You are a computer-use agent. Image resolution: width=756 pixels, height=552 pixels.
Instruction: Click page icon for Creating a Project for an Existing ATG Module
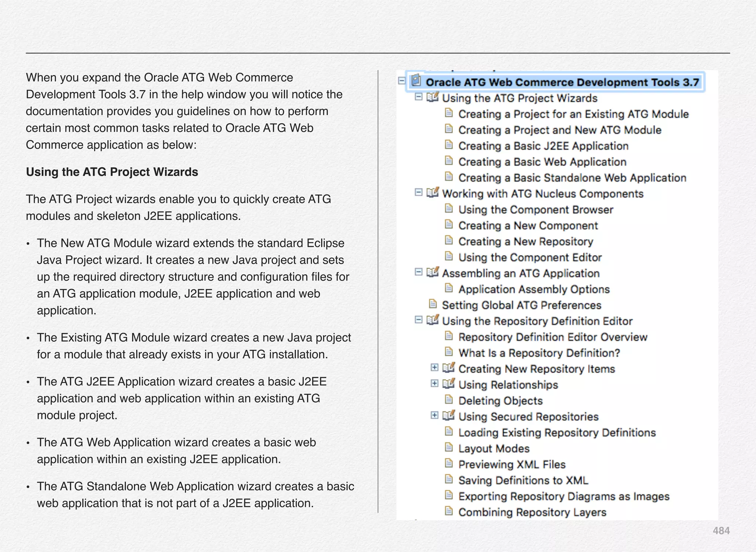click(x=449, y=113)
